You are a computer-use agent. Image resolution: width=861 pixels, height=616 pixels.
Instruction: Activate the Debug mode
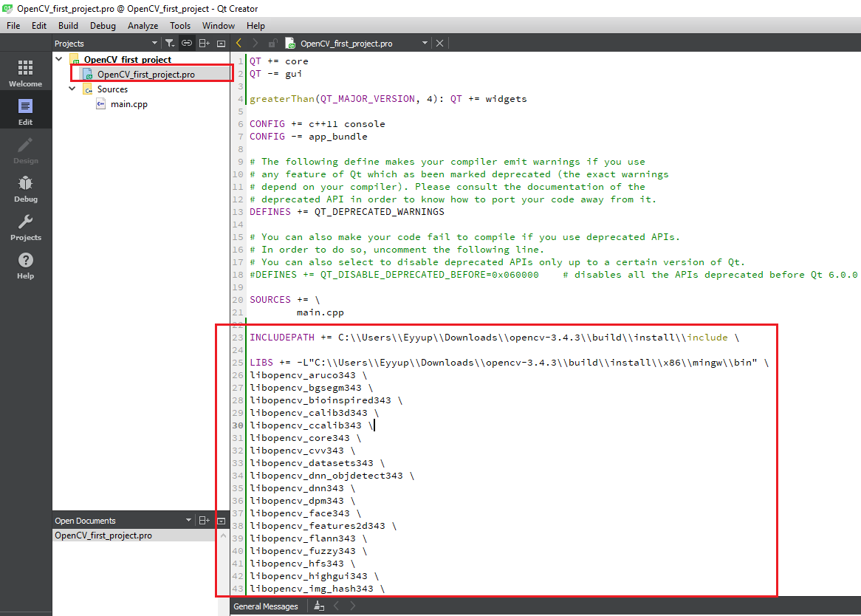(x=25, y=188)
